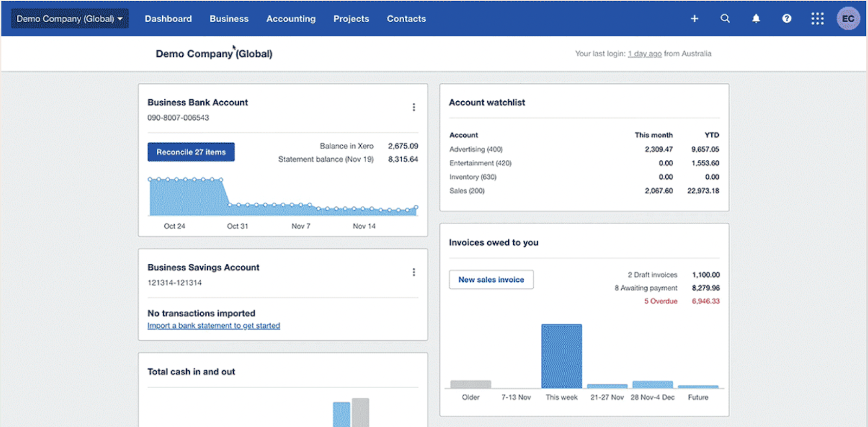Open Advertising (400) account

[476, 149]
